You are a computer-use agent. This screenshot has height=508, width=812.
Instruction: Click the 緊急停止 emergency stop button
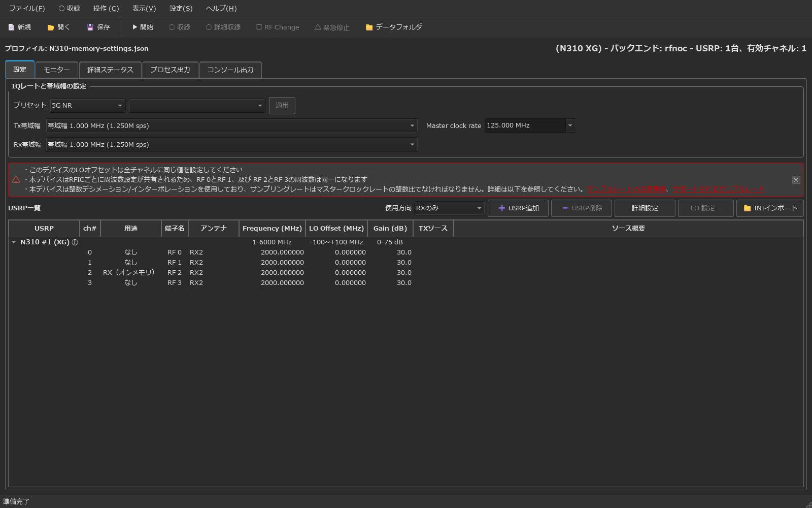pyautogui.click(x=332, y=27)
